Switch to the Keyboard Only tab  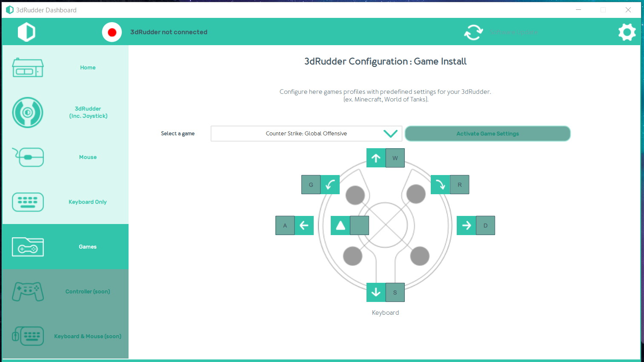click(66, 202)
